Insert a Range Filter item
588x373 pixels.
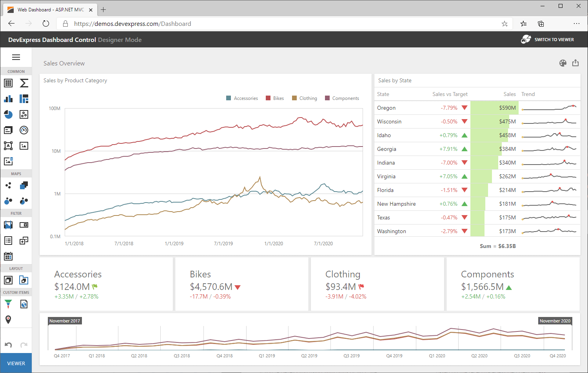click(x=8, y=225)
